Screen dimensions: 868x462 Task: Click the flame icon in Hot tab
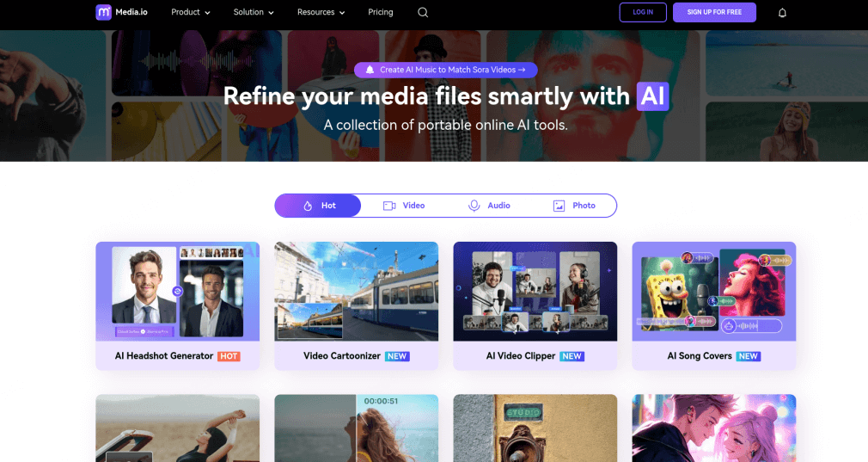coord(308,206)
